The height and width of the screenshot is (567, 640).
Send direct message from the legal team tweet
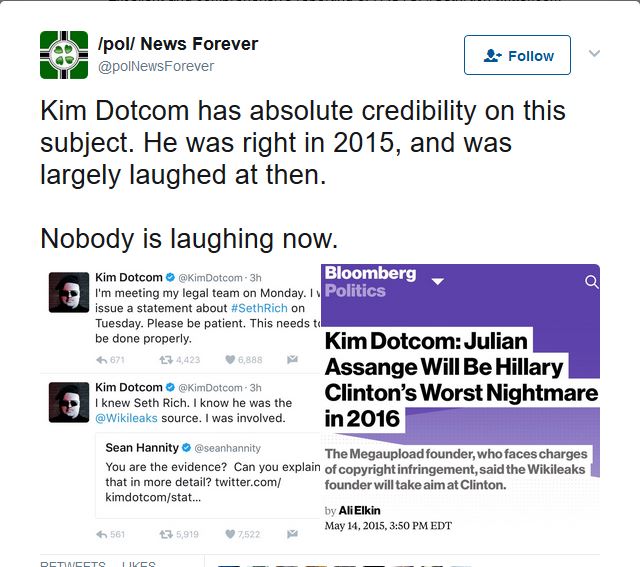pos(292,359)
